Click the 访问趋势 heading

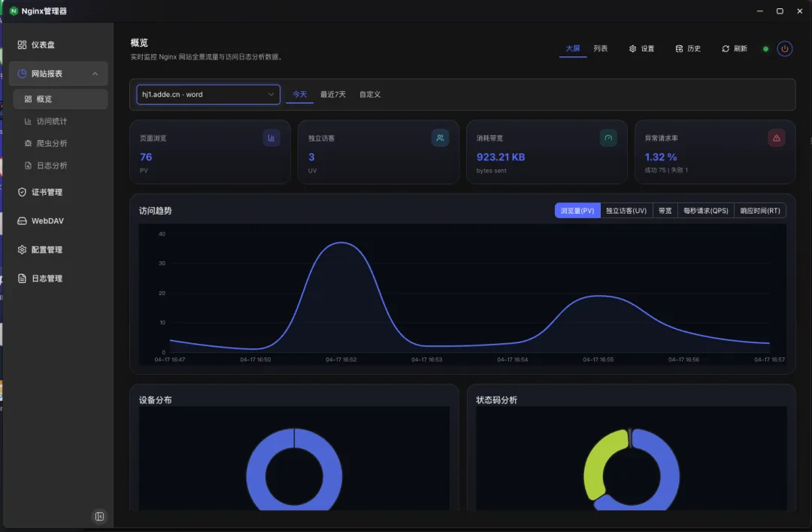tap(156, 211)
